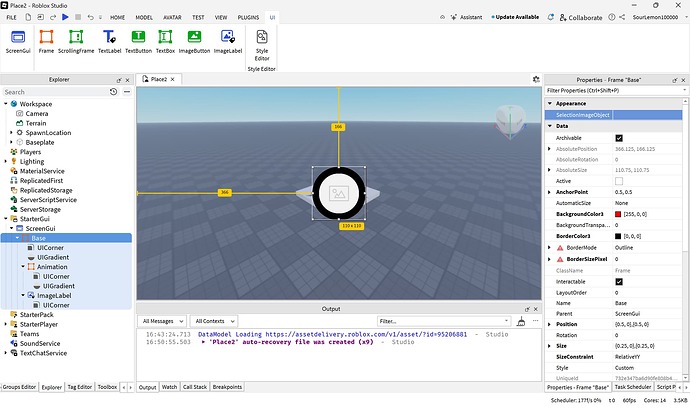Collapse the Animation frame node
This screenshot has width=690, height=408.
coord(23,266)
